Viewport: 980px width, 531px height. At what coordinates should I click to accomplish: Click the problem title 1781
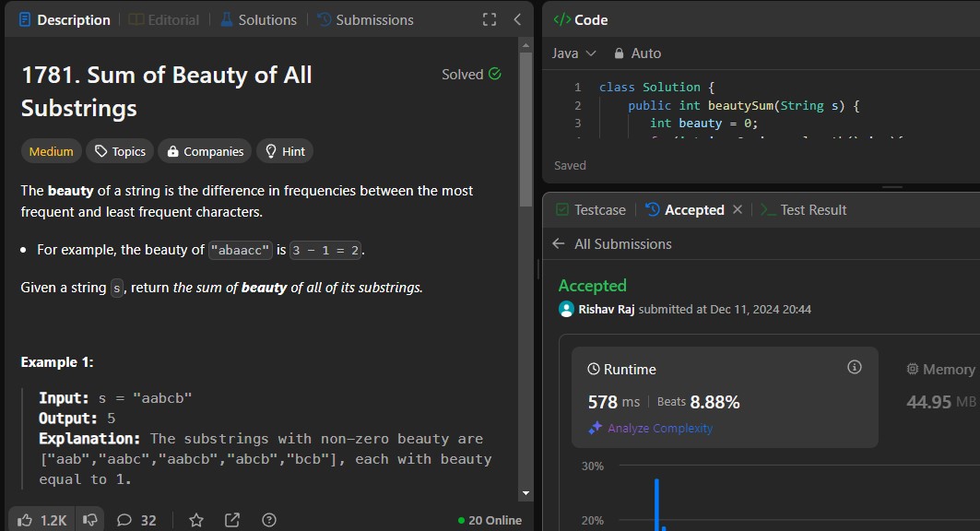(167, 91)
